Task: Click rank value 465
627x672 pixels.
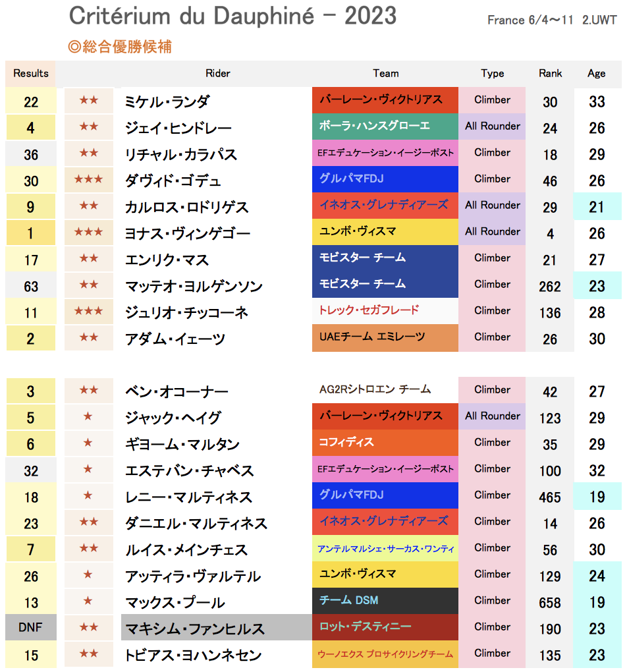Action: (550, 497)
